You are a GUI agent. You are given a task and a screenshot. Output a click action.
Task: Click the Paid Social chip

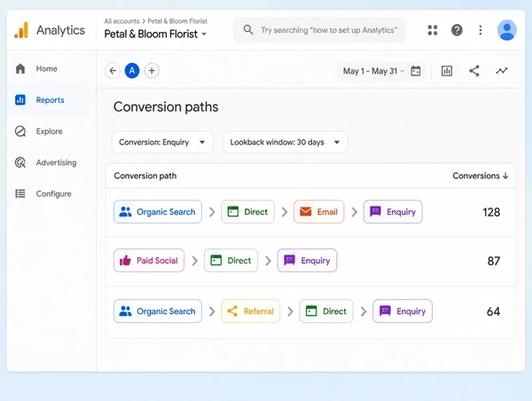(x=149, y=261)
